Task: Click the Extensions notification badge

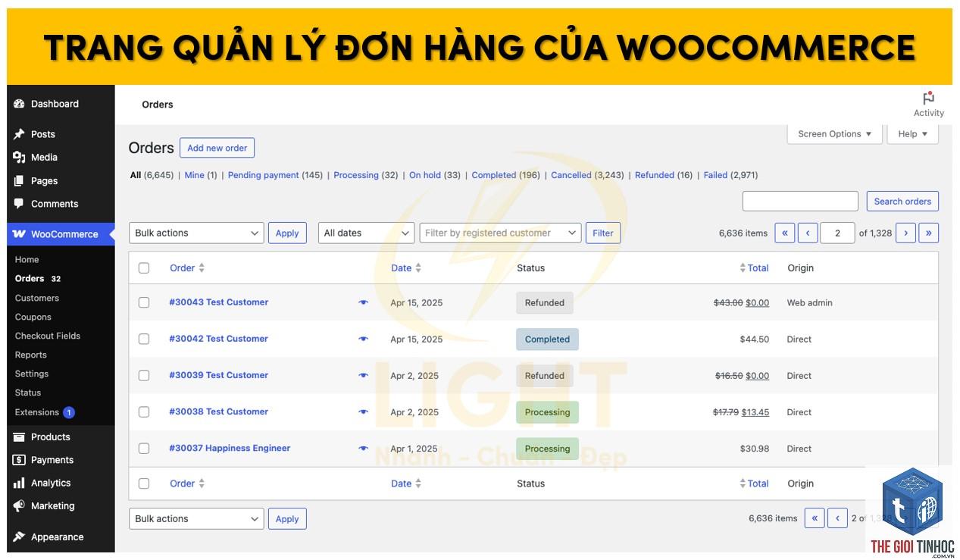Action: 69,412
